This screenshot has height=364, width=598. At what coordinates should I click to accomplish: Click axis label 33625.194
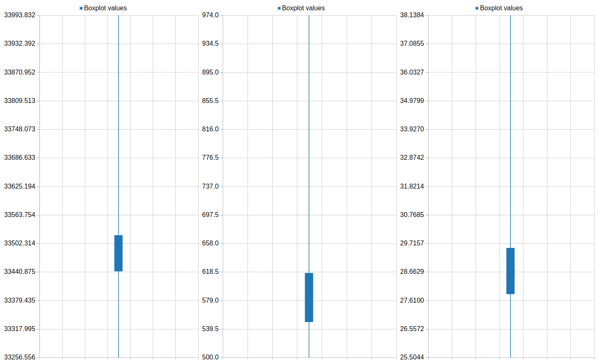coord(20,187)
